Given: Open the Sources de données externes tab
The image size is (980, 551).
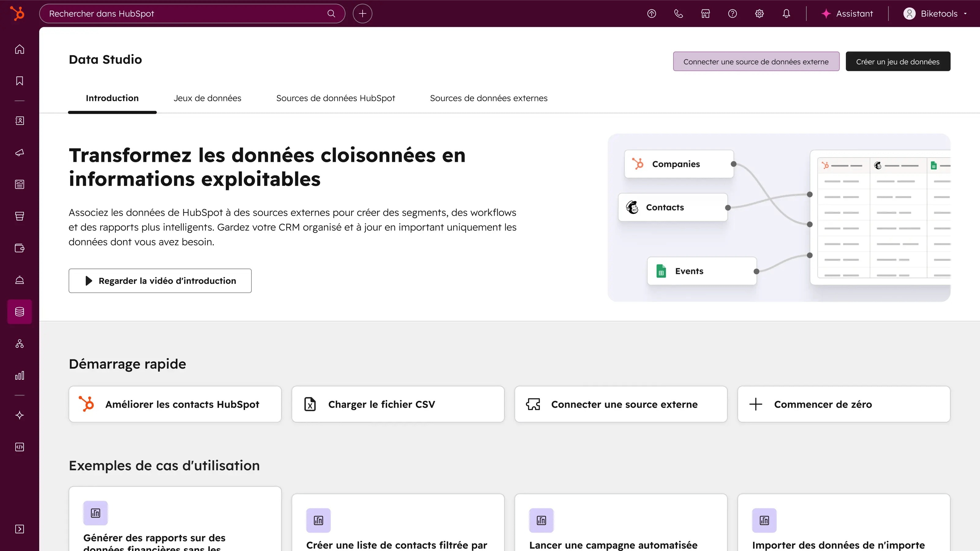Looking at the screenshot, I should click(488, 98).
